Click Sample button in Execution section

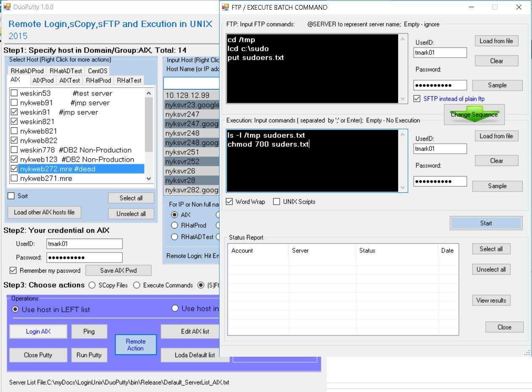click(497, 186)
